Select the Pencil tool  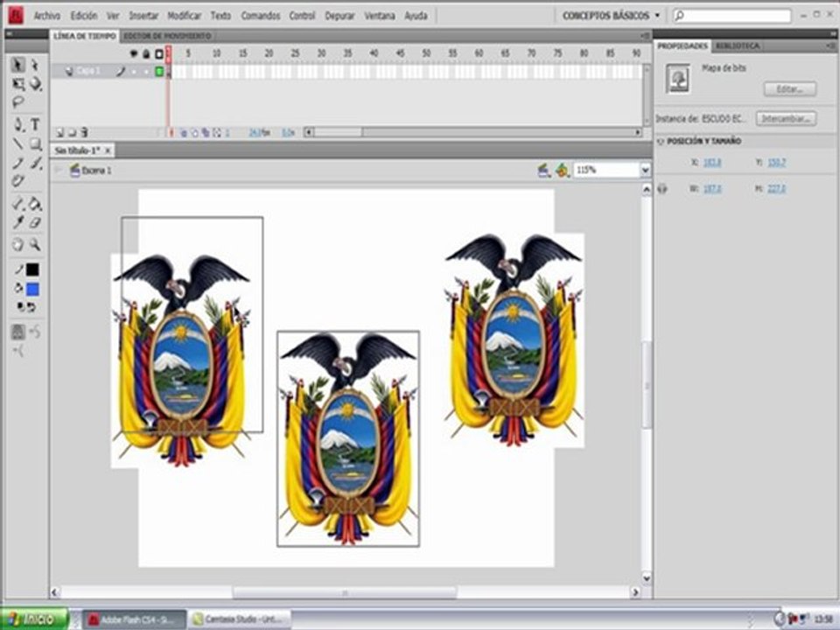click(x=17, y=163)
